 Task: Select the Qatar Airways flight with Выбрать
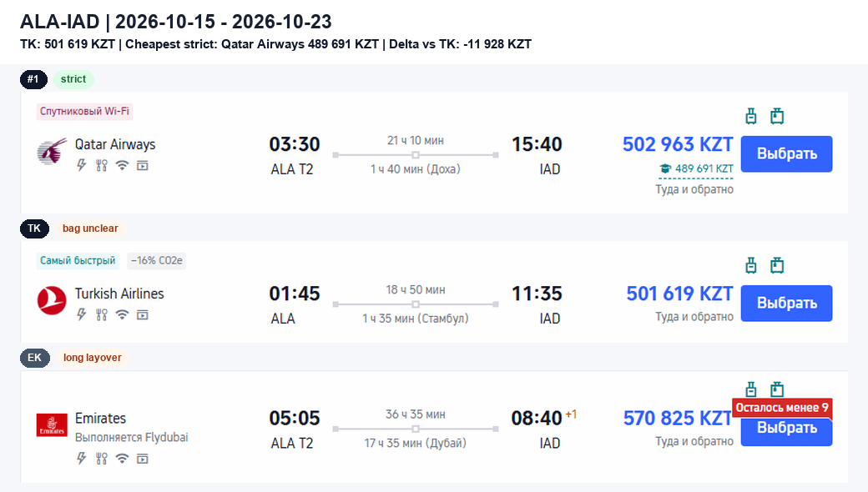point(786,153)
